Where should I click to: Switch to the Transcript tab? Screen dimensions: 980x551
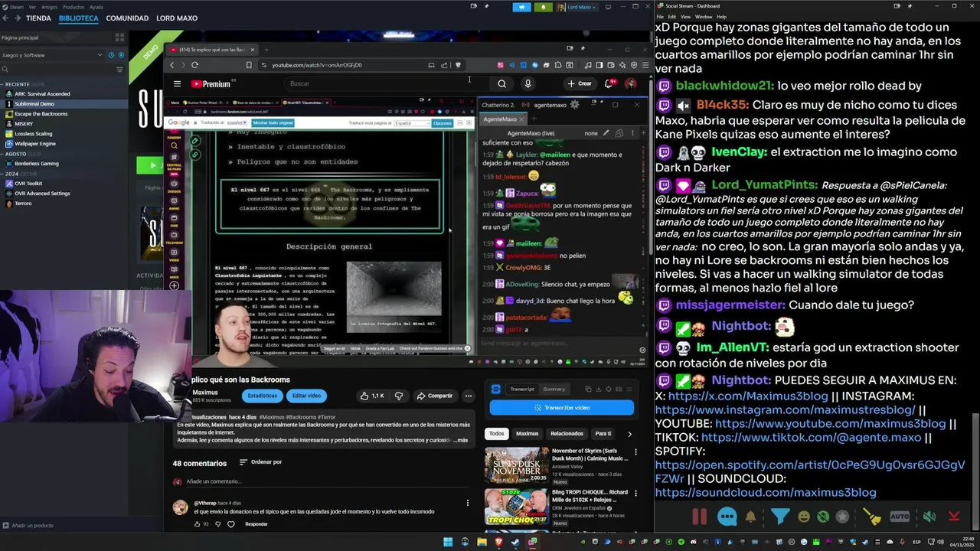pos(522,389)
